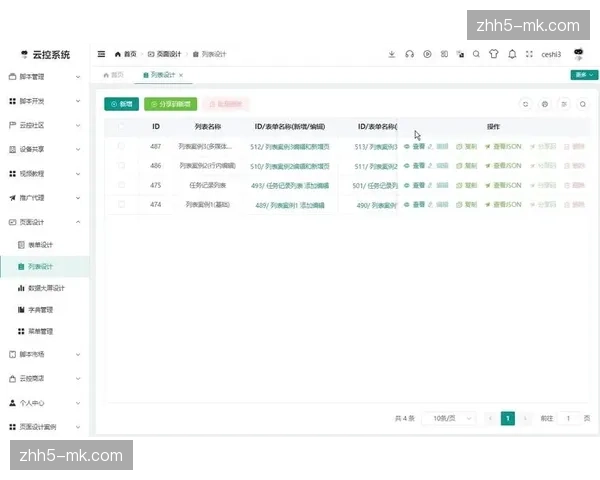Check the checkbox for row 486

click(x=121, y=165)
